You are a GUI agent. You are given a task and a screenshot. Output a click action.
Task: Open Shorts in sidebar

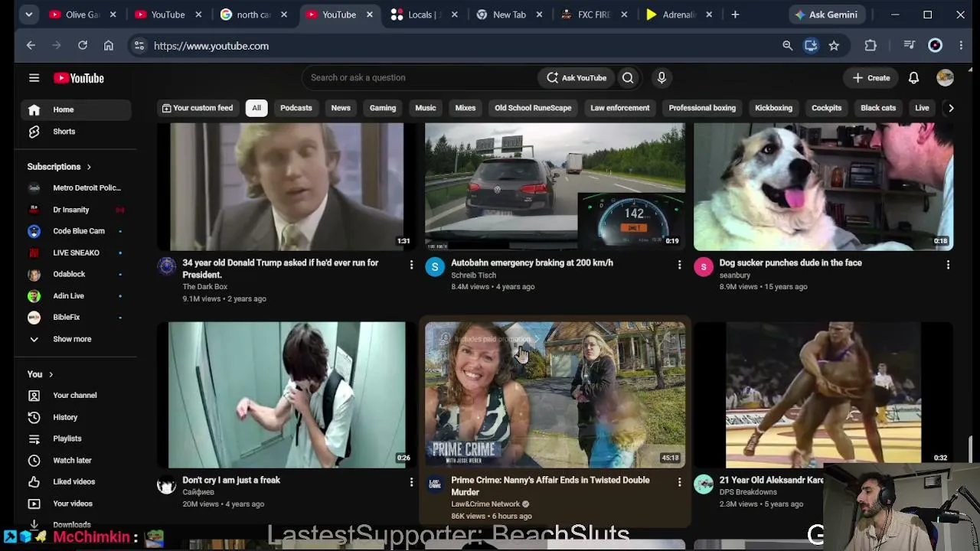pyautogui.click(x=77, y=132)
